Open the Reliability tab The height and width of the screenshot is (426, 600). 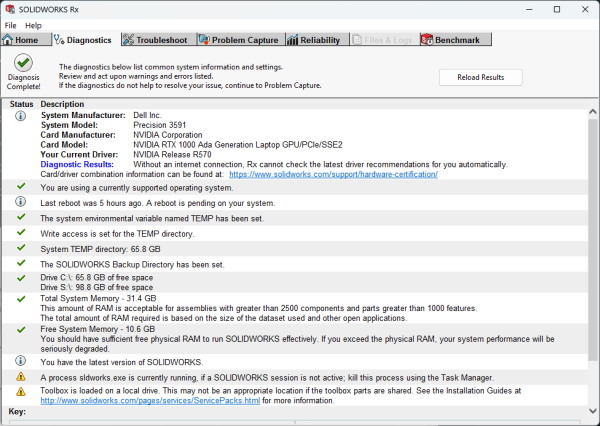point(317,40)
